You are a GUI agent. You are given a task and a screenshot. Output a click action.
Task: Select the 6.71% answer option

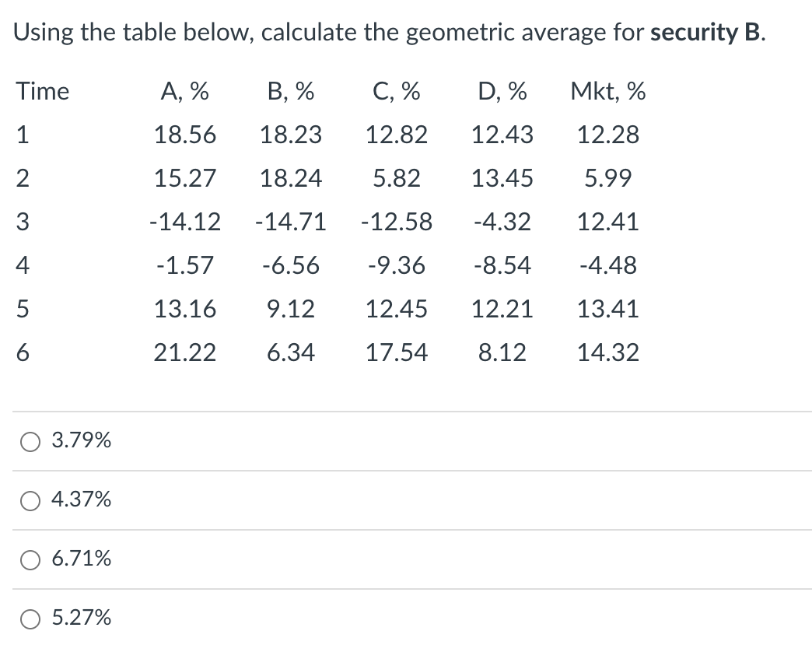click(30, 559)
